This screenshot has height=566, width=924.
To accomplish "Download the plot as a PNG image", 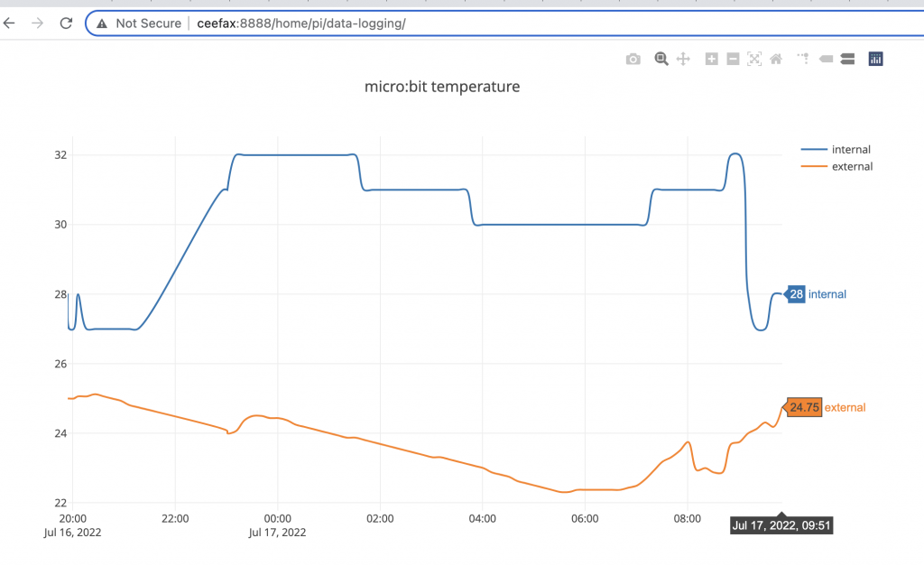I will 633,58.
